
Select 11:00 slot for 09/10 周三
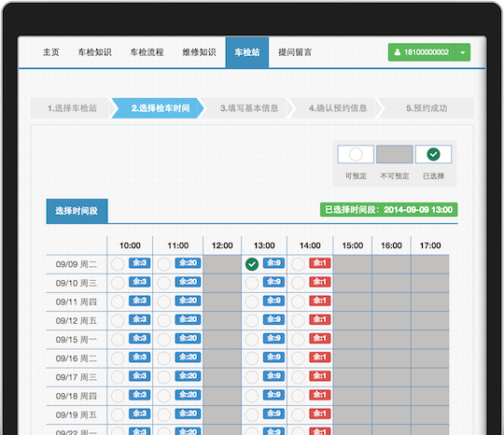point(164,283)
